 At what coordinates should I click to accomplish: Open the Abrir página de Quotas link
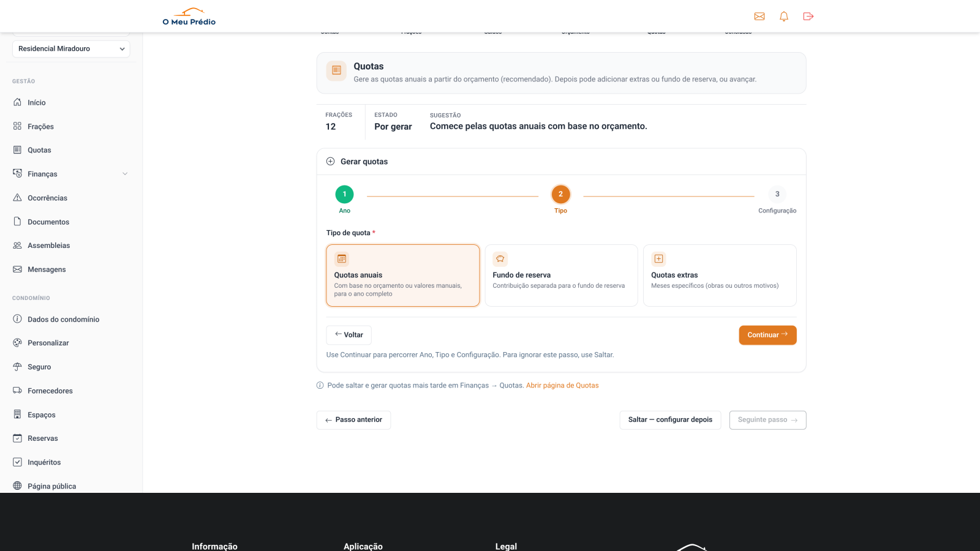[562, 385]
